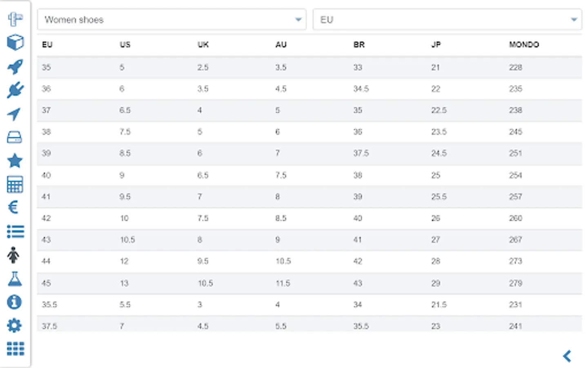The image size is (588, 368).
Task: Select the woman figure icon
Action: pyautogui.click(x=13, y=255)
